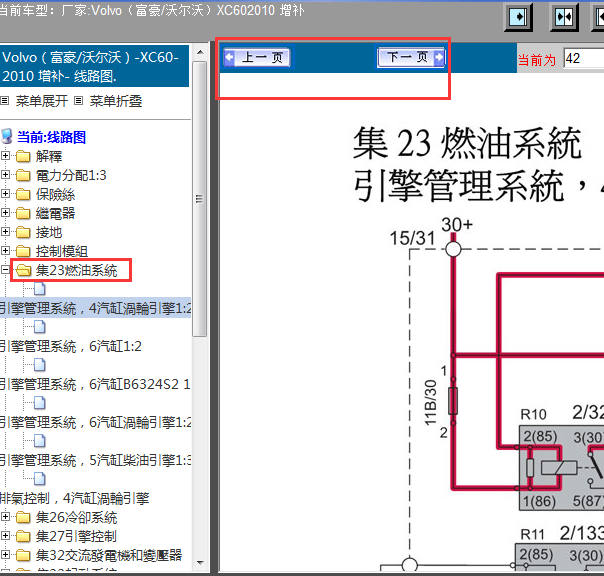Open 引擎管理系統，6汽缸1:2 diagram entry
This screenshot has width=604, height=576.
click(x=70, y=346)
